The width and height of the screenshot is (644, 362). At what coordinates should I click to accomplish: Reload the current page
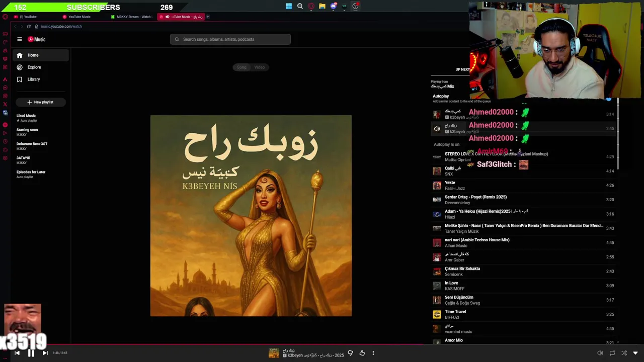tap(29, 26)
